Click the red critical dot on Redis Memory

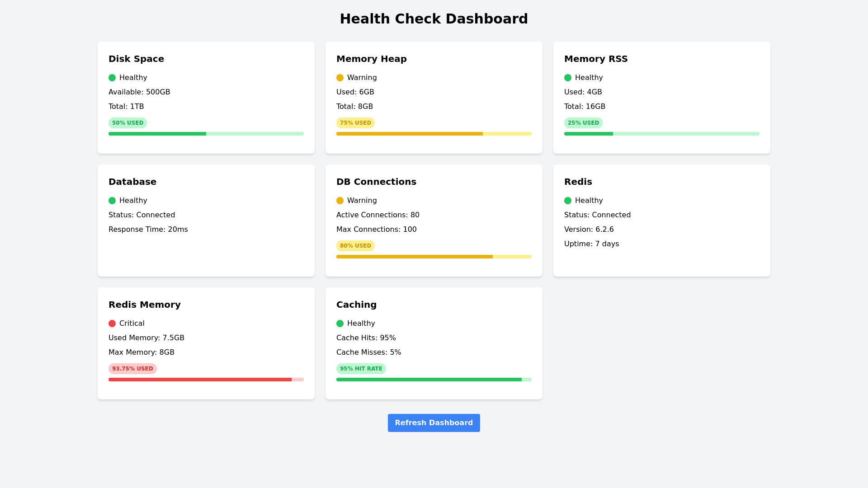pos(112,324)
